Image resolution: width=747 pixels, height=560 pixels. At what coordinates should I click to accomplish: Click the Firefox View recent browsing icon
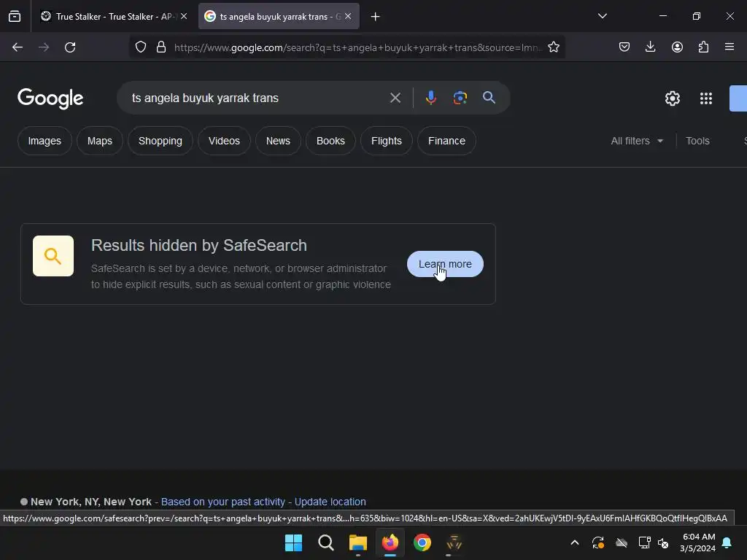15,16
